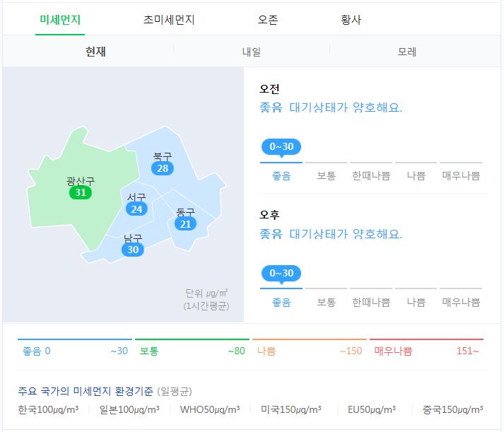The height and width of the screenshot is (432, 504).
Task: Switch to the 내일 forecast tab
Action: point(252,52)
